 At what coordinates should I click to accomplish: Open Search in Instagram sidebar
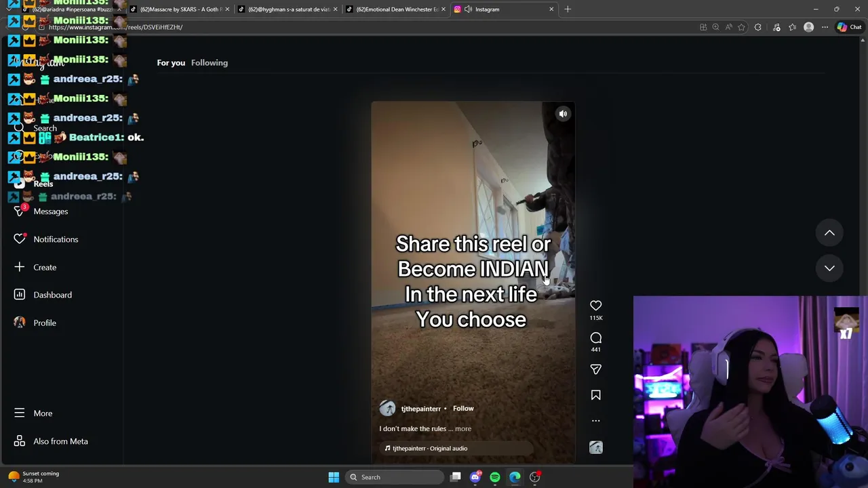click(45, 128)
